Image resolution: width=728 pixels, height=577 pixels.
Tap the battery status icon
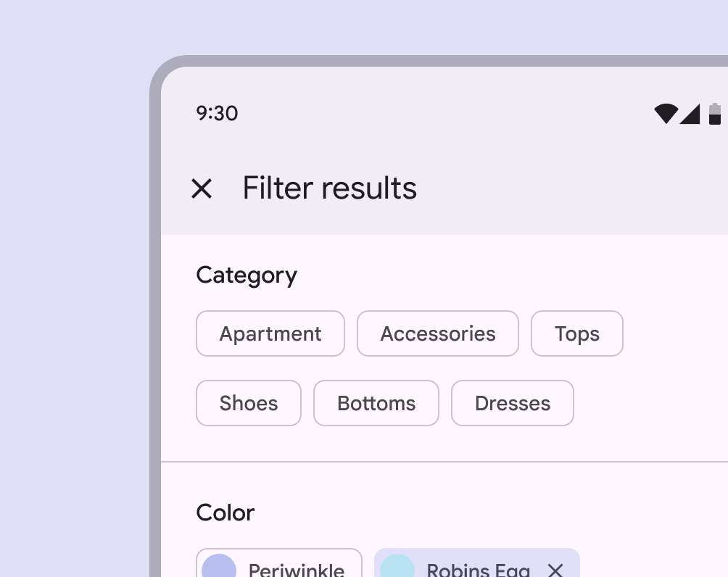(715, 114)
